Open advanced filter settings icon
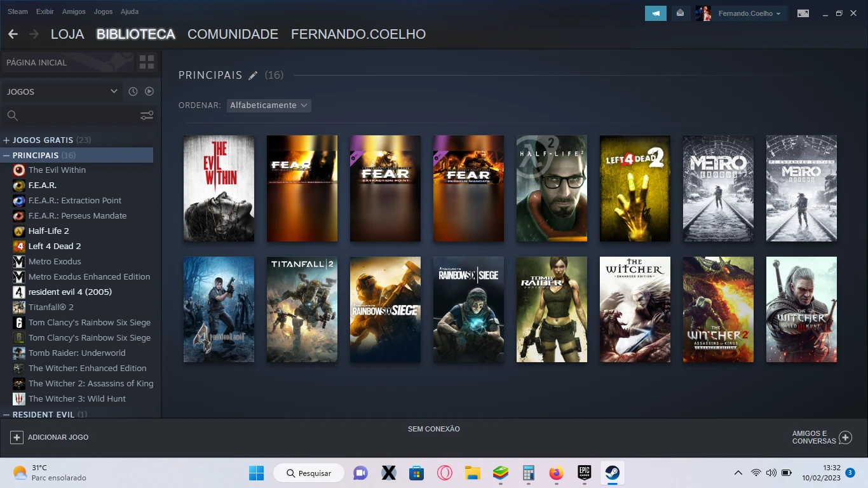 click(x=147, y=116)
